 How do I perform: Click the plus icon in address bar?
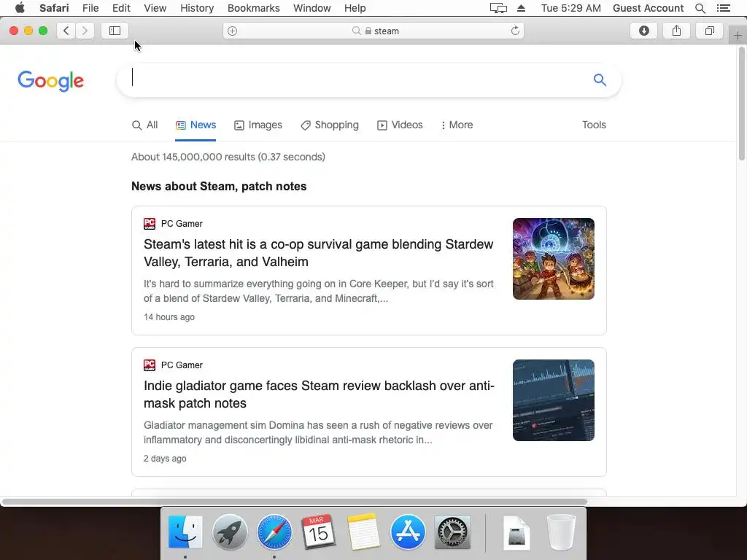point(232,31)
